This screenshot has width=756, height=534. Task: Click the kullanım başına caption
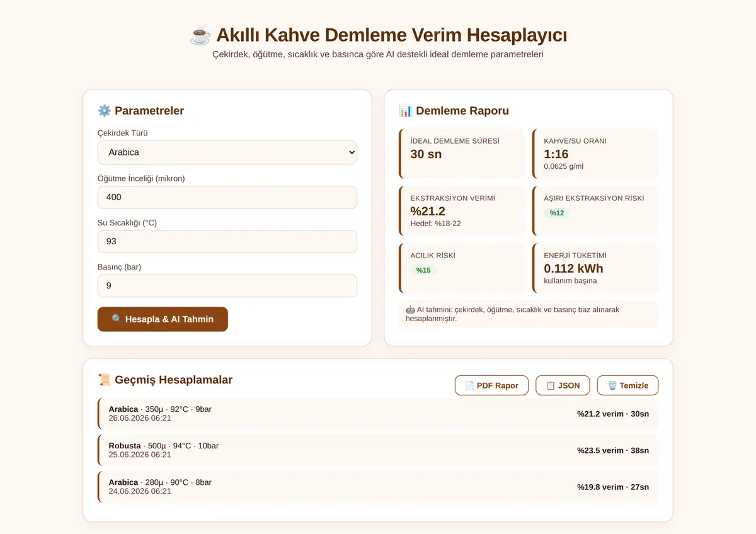click(x=570, y=281)
